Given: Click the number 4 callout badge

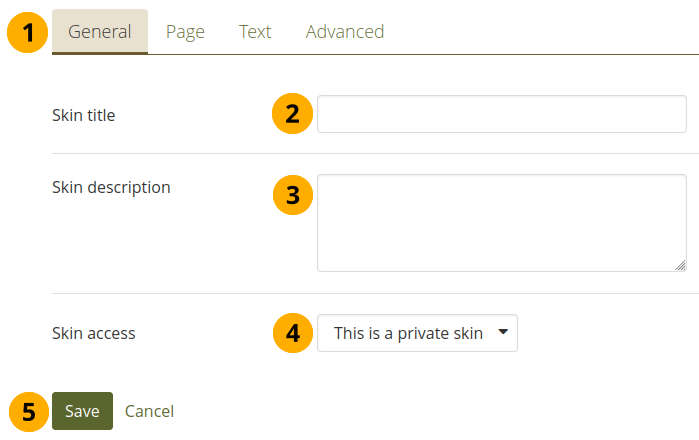Looking at the screenshot, I should 292,332.
